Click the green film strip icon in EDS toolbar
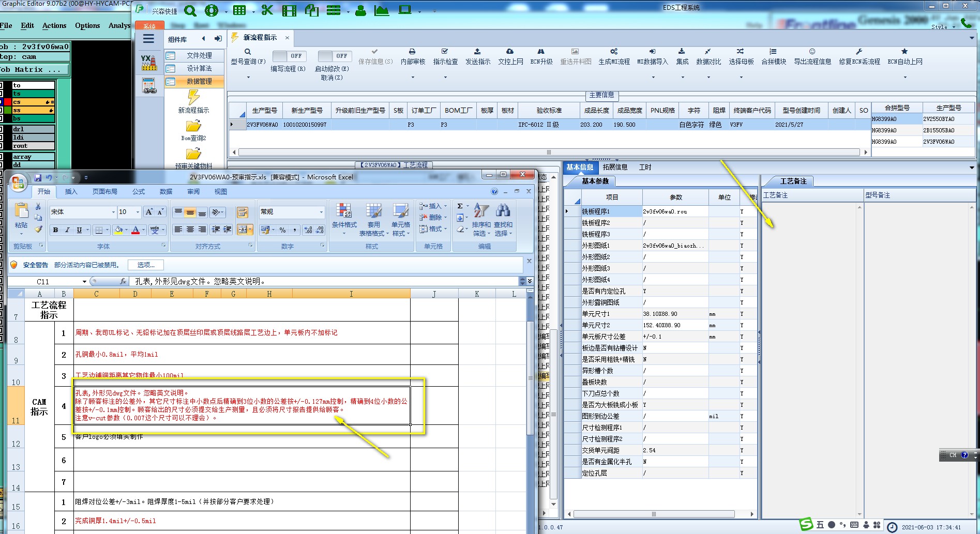This screenshot has height=534, width=980. pos(290,10)
